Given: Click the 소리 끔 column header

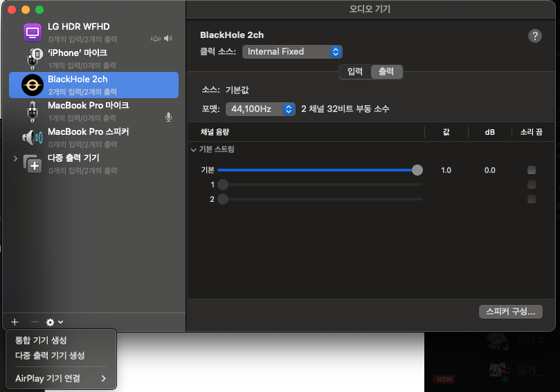Looking at the screenshot, I should (x=532, y=132).
